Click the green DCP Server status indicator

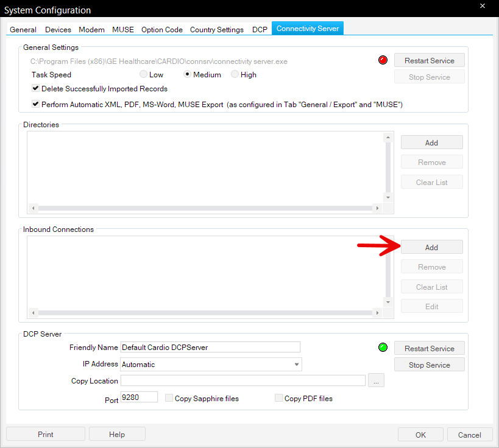click(383, 348)
